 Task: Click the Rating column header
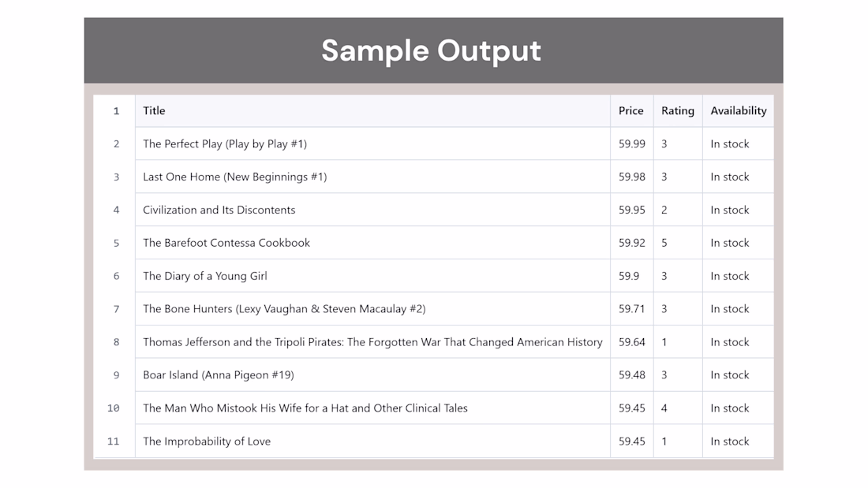(678, 110)
